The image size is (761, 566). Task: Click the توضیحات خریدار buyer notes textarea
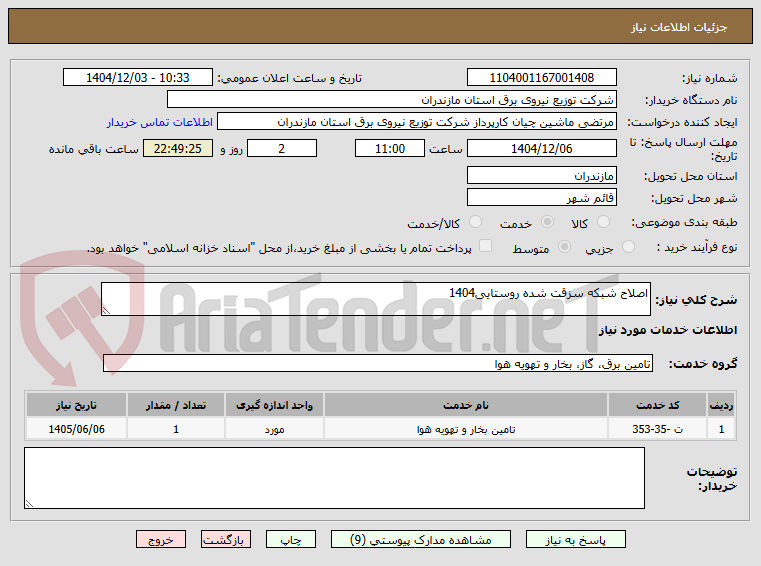pyautogui.click(x=334, y=478)
